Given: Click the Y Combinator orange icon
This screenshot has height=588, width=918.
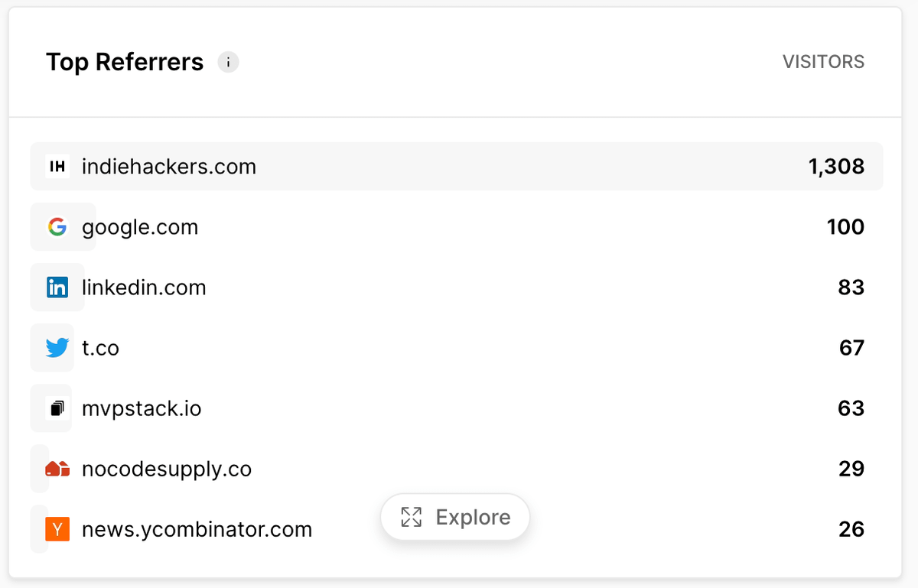Looking at the screenshot, I should pyautogui.click(x=57, y=529).
